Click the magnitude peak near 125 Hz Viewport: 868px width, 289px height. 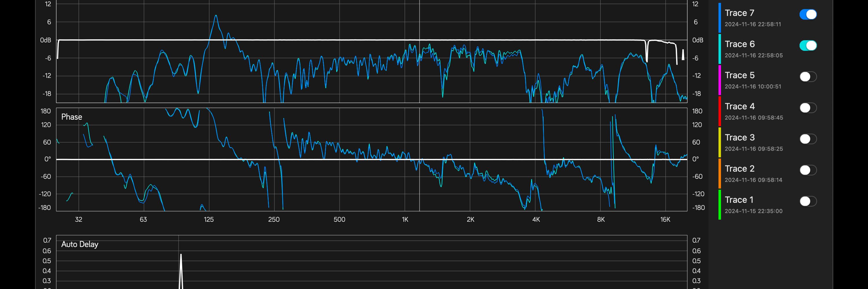[216, 16]
